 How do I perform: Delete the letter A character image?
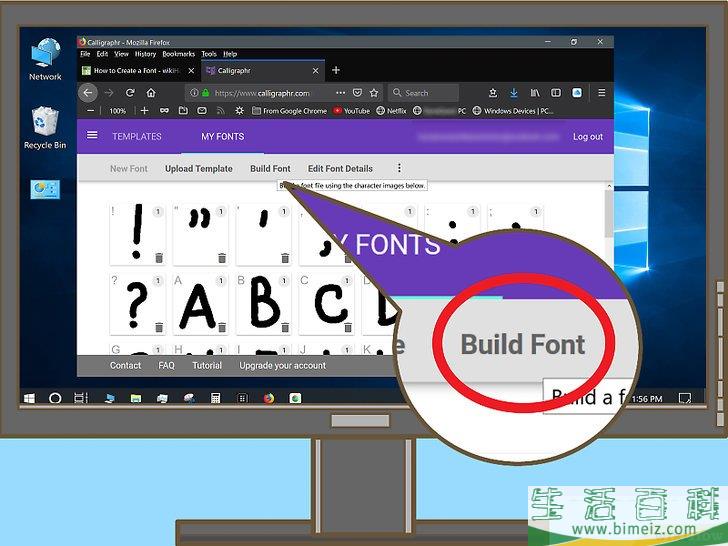tap(222, 327)
